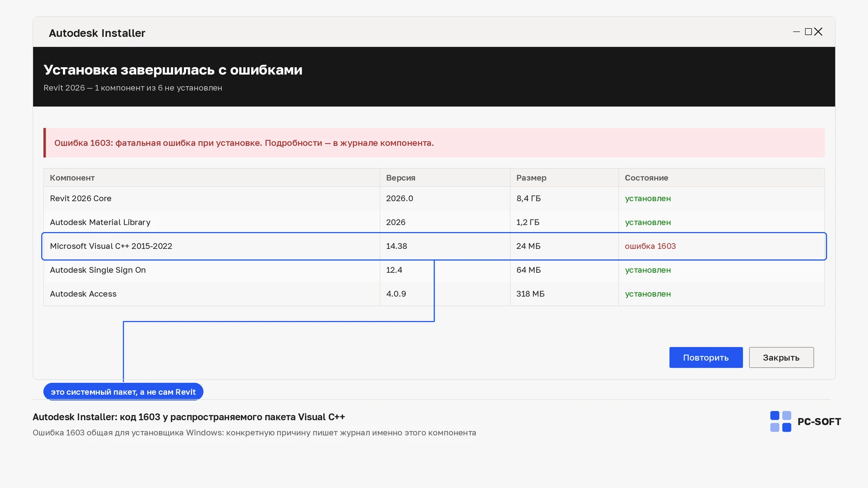The width and height of the screenshot is (868, 488).
Task: Click the red error 1603 message banner
Action: (x=434, y=143)
